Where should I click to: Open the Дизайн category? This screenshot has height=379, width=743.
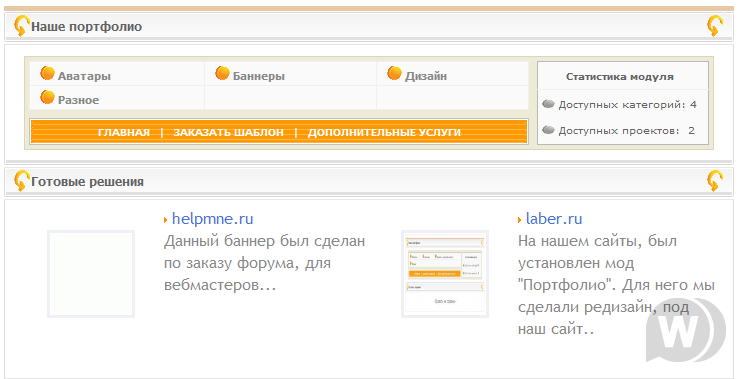[x=426, y=76]
